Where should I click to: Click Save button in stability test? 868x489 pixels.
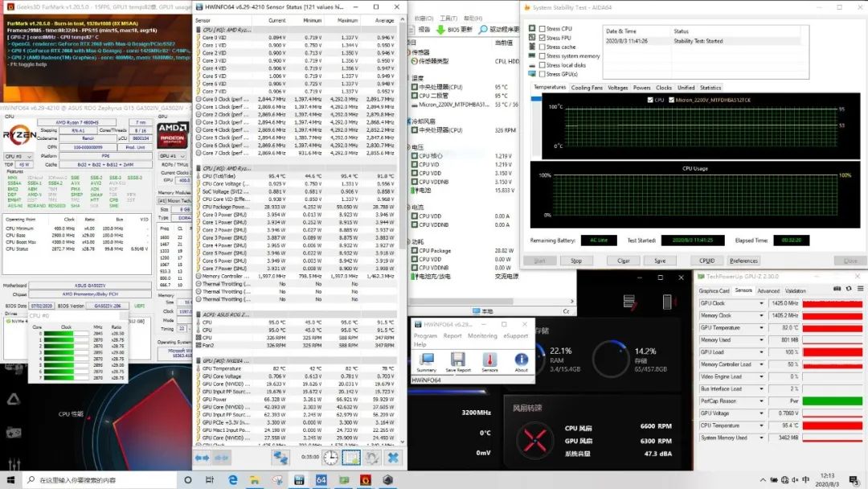pos(660,261)
